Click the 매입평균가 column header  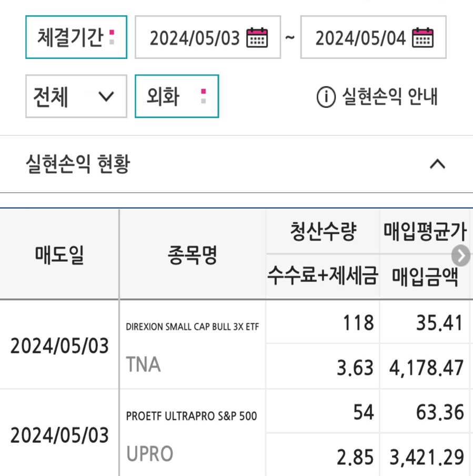pyautogui.click(x=425, y=231)
